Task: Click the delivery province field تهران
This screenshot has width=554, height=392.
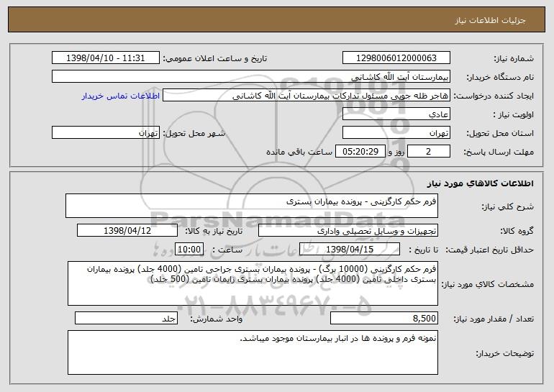Action: [396, 133]
